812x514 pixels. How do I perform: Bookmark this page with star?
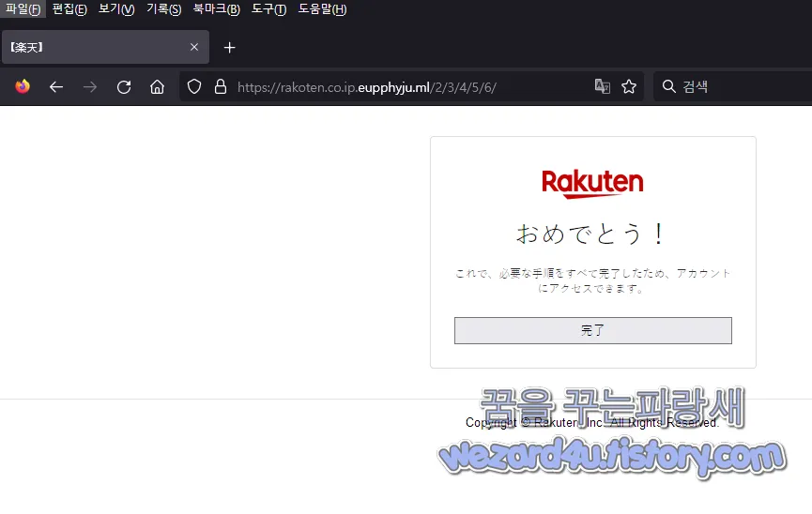pyautogui.click(x=629, y=86)
